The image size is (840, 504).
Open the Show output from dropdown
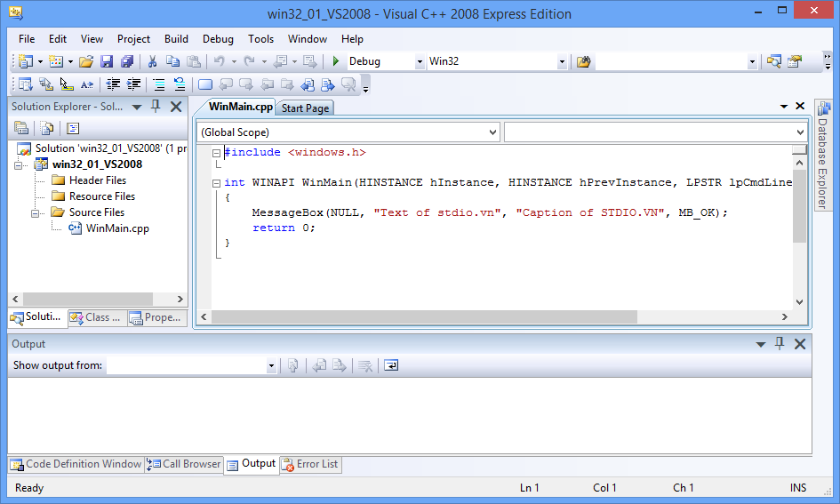point(271,366)
